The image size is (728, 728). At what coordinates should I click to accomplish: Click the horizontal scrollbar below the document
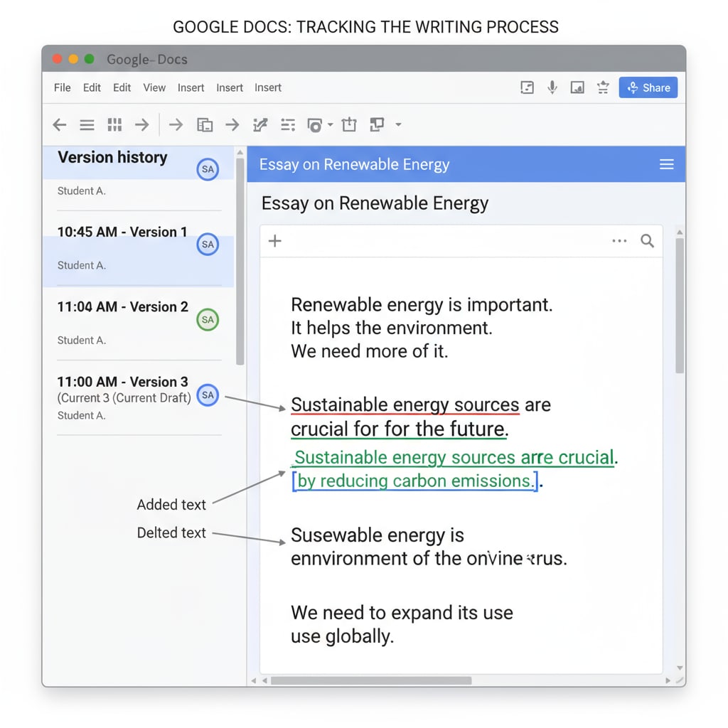(370, 680)
